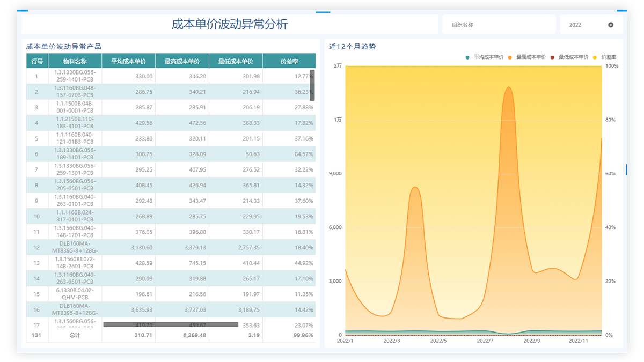The width and height of the screenshot is (644, 362).
Task: Hide the 平均成本单价 series via its legend label
Action: tap(488, 57)
